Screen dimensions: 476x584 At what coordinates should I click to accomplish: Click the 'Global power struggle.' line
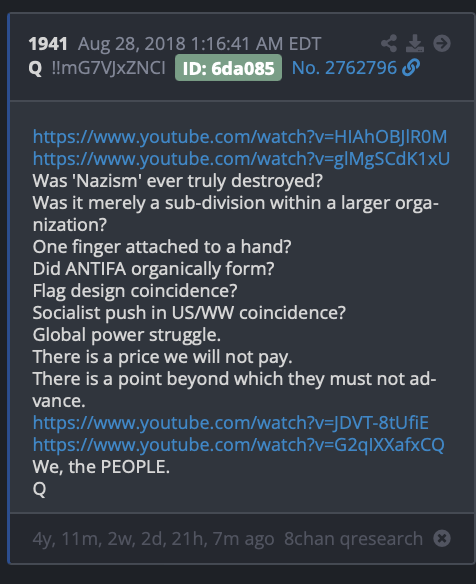coord(127,335)
